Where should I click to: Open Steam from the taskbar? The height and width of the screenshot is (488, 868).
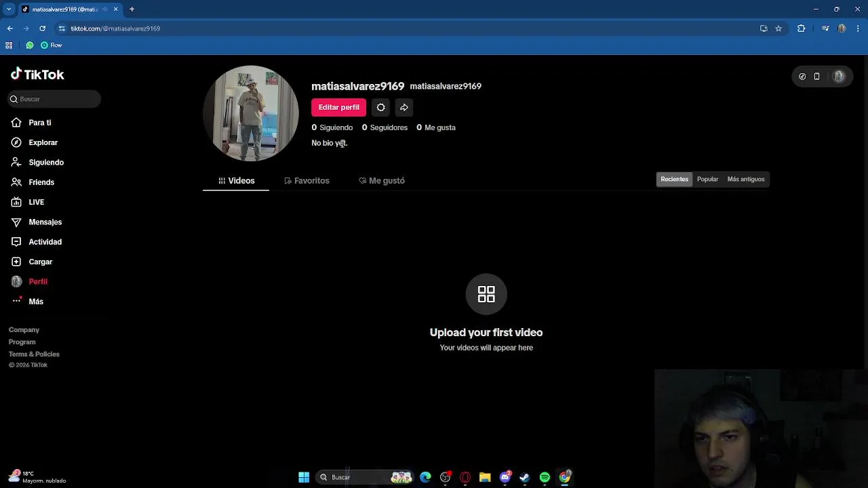[x=525, y=477]
